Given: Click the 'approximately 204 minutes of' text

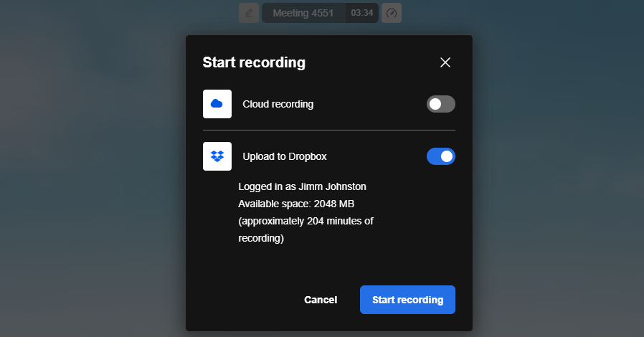Looking at the screenshot, I should (306, 222).
